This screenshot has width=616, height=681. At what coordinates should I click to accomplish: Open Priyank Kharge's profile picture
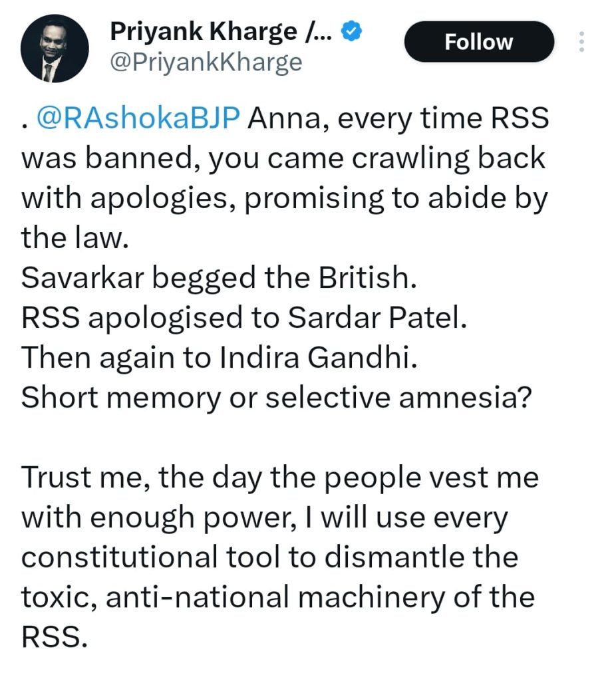[55, 49]
